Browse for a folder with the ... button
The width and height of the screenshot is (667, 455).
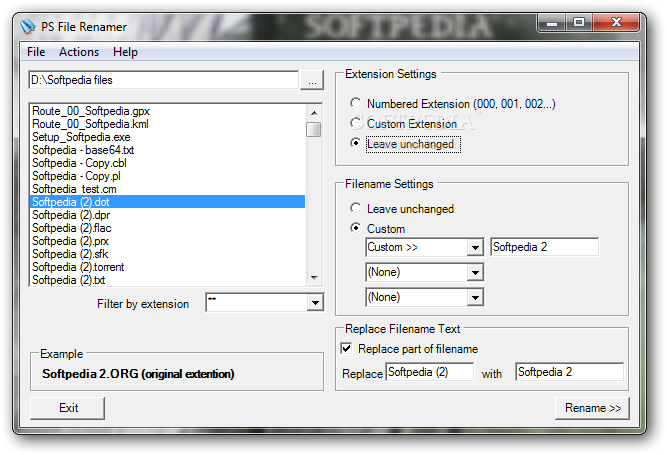(x=312, y=80)
